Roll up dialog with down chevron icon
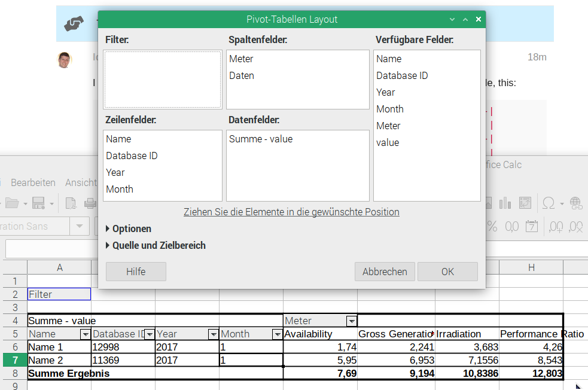 pos(452,19)
